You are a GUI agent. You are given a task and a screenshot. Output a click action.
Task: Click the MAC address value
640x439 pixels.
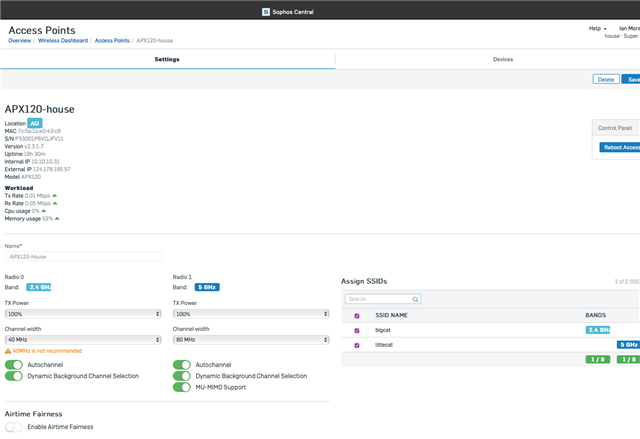[39, 131]
